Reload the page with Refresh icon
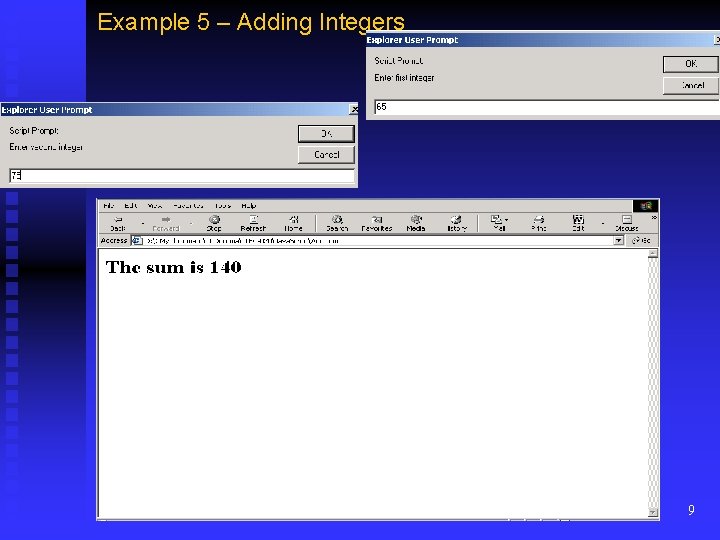The image size is (720, 540). click(253, 223)
